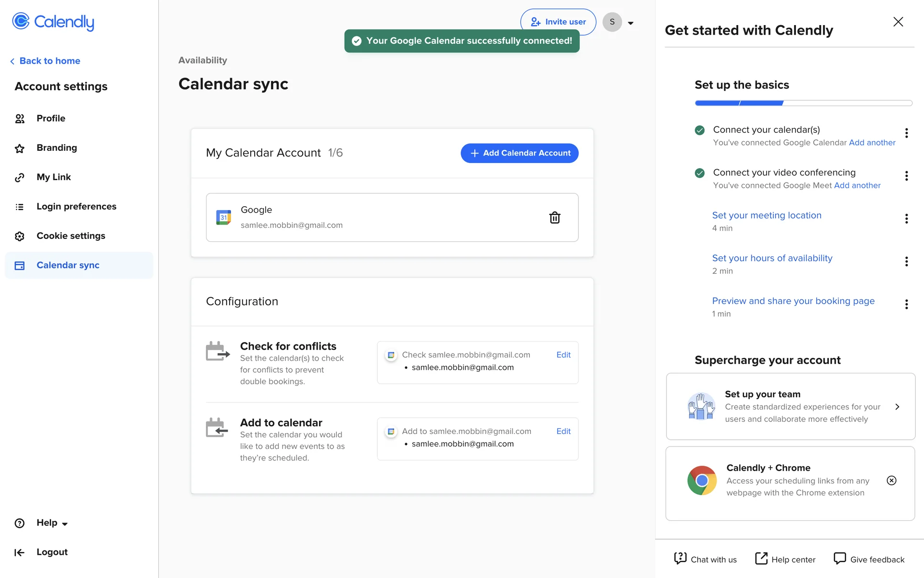Open the Help center link
This screenshot has width=924, height=578.
785,559
